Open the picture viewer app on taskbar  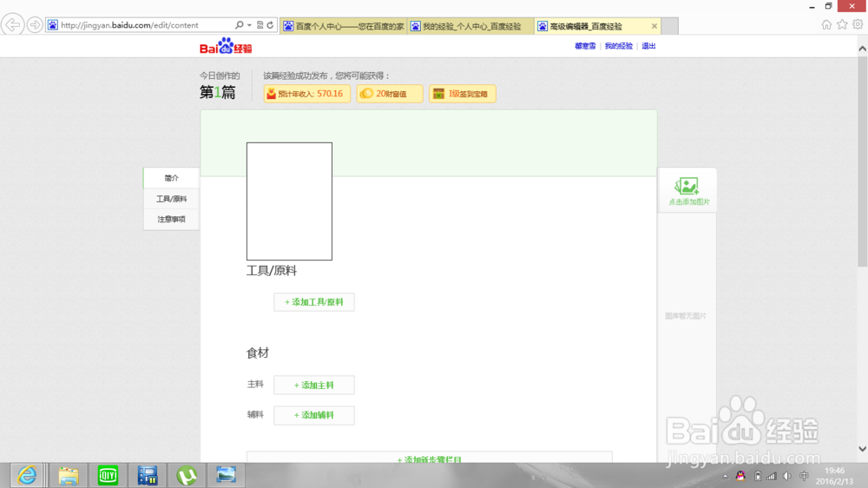[x=226, y=475]
